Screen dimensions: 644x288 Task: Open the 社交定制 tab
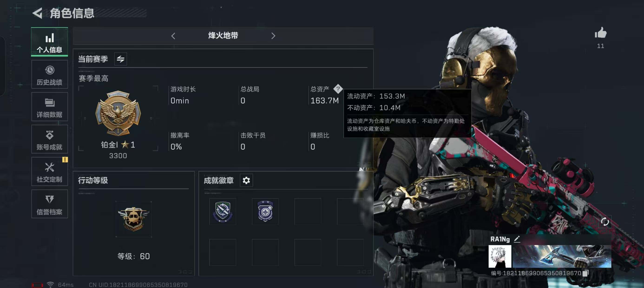pos(49,171)
